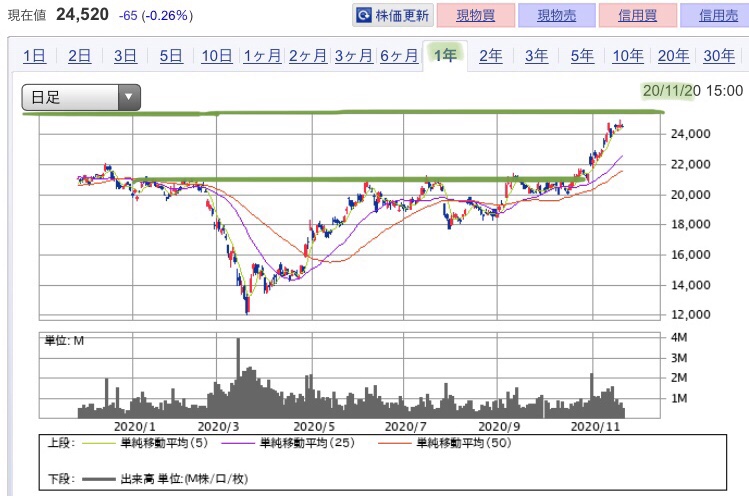The width and height of the screenshot is (749, 496).
Task: Click the dropdown arrow beside 日足
Action: point(128,97)
